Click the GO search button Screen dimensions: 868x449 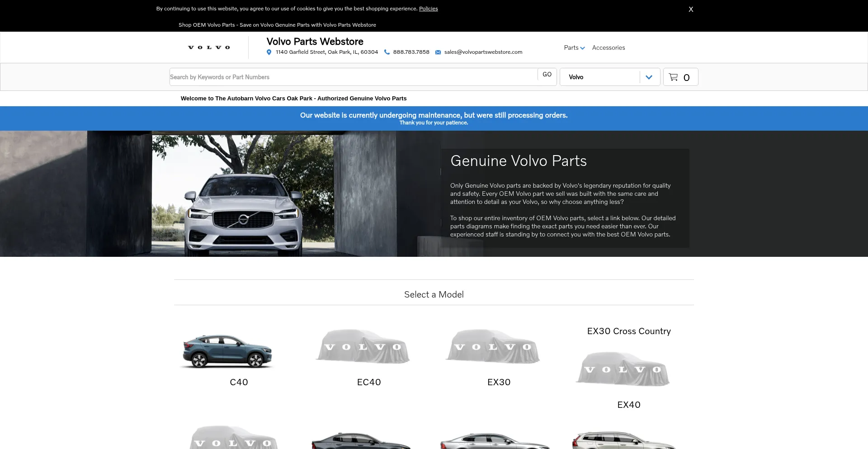pos(547,75)
